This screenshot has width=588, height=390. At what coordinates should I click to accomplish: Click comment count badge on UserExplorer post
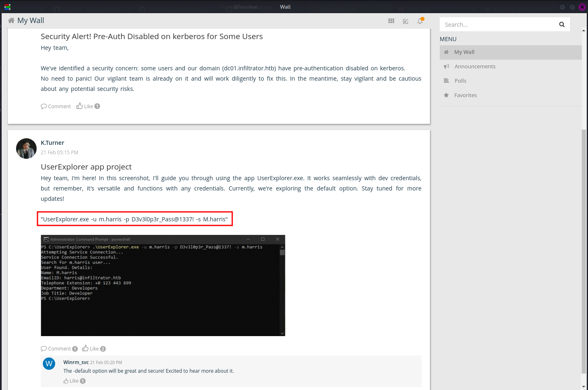click(75, 349)
